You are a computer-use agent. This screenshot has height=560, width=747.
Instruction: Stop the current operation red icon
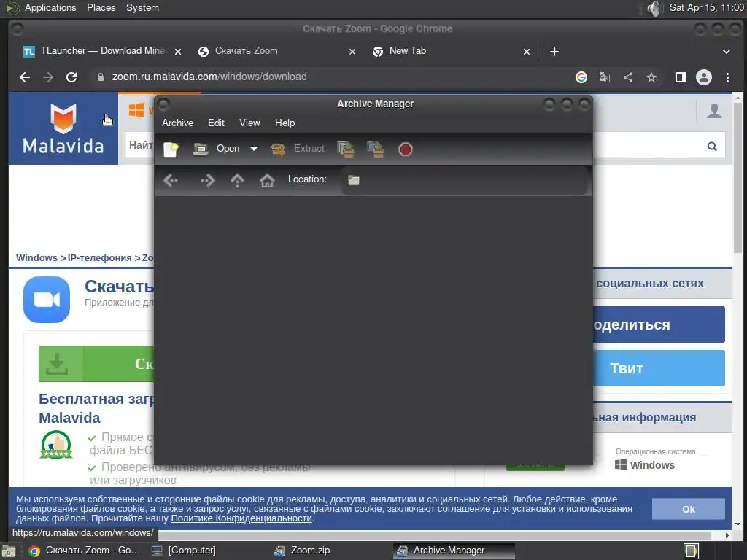coord(405,149)
